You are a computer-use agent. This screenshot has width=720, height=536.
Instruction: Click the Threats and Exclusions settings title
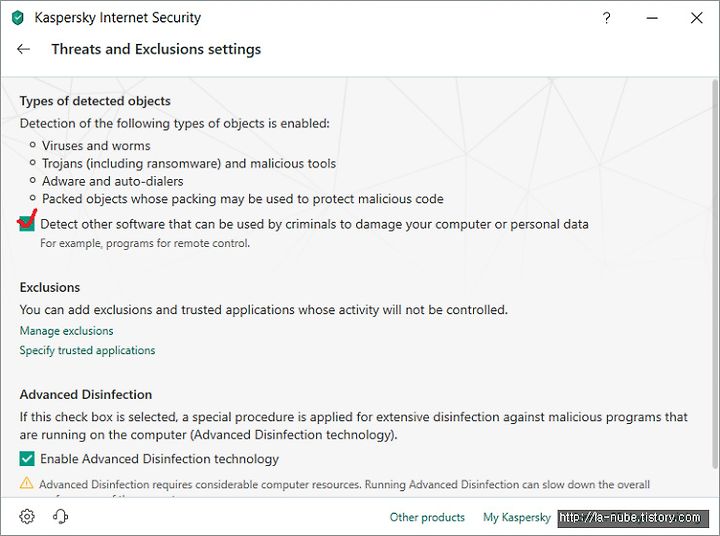click(x=156, y=49)
